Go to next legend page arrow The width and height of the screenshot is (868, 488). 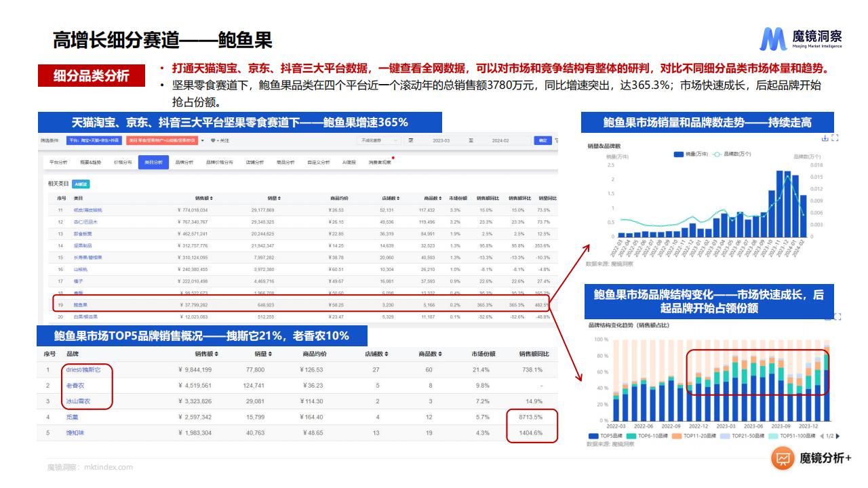point(837,436)
